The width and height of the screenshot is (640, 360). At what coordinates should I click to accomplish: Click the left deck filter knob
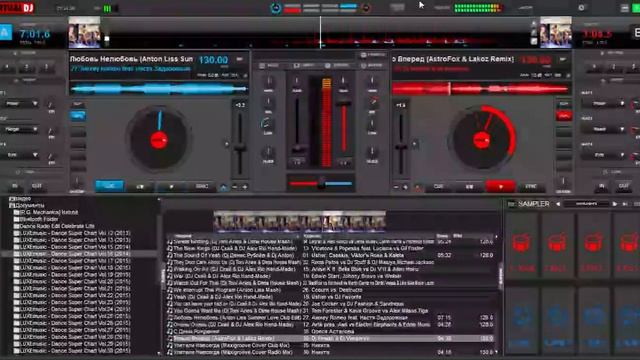(268, 153)
